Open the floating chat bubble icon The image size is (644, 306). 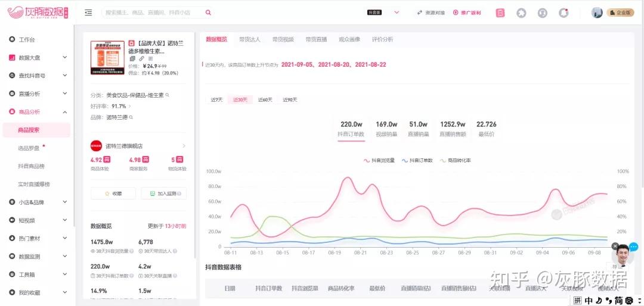pos(634,247)
